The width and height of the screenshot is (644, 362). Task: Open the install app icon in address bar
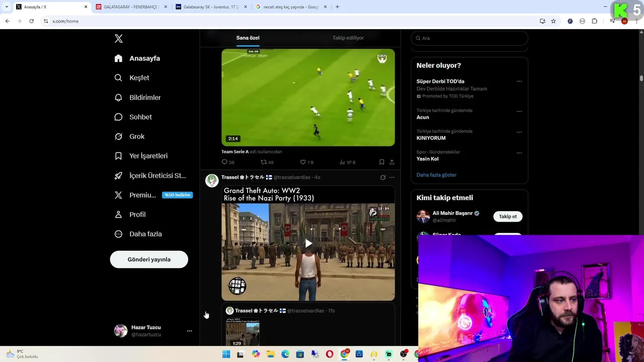coord(542,21)
